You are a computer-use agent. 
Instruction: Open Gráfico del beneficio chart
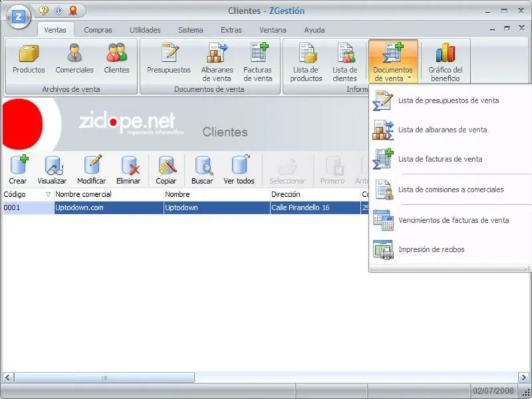coord(445,62)
